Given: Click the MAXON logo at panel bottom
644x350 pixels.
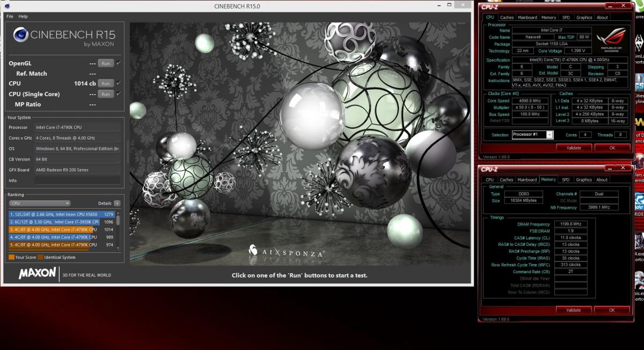Looking at the screenshot, I should (37, 274).
